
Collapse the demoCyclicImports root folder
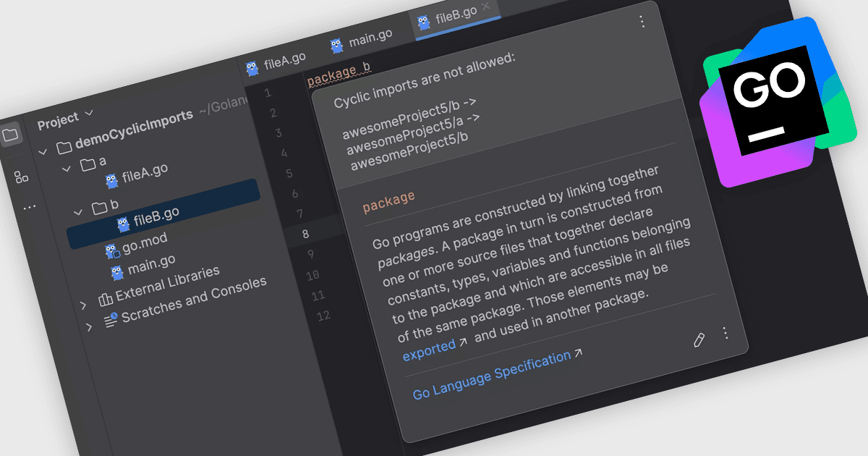(x=43, y=151)
